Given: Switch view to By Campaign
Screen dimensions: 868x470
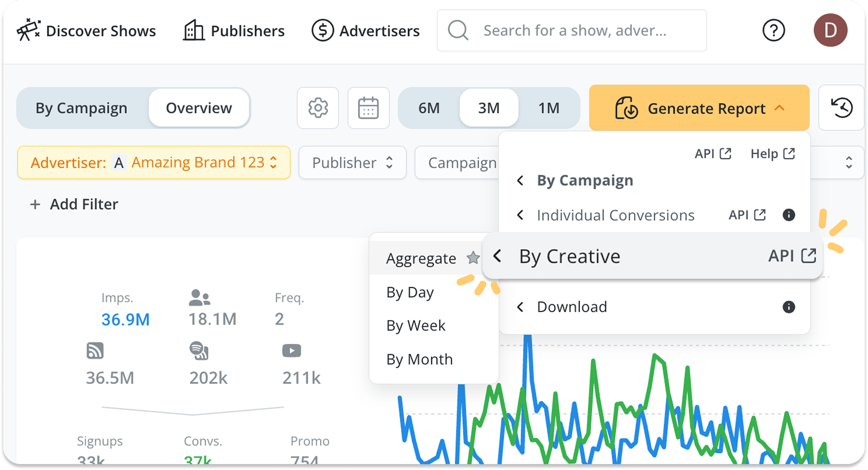Looking at the screenshot, I should tap(82, 108).
